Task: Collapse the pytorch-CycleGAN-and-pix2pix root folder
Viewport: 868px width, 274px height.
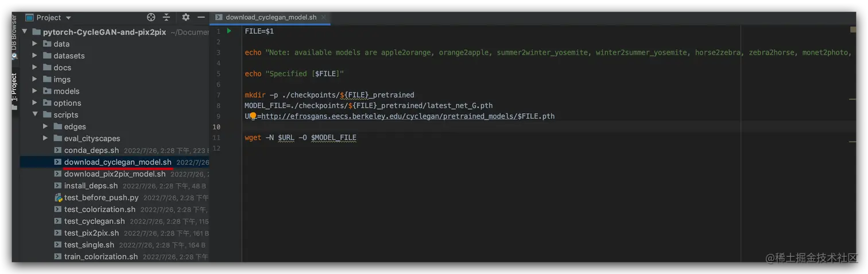Action: point(25,32)
